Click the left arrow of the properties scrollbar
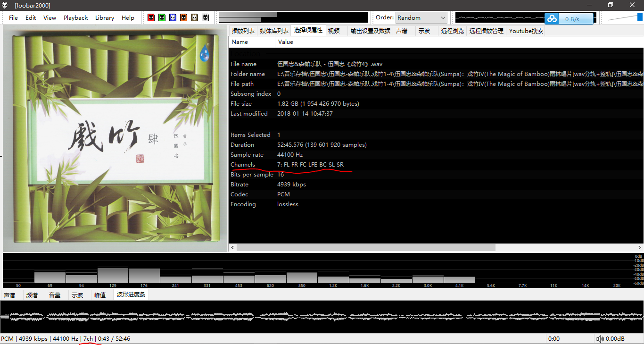Screen dimensions: 644x345 point(232,247)
